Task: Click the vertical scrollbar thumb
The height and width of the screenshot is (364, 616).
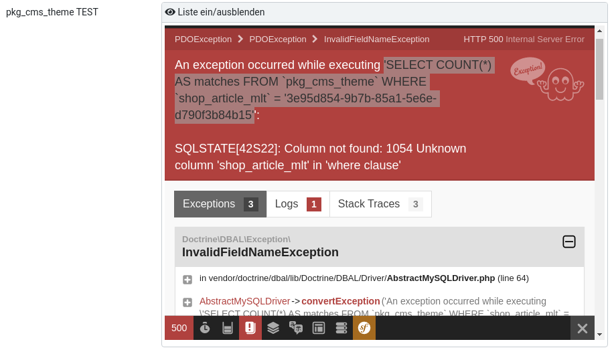Action: tap(599, 69)
